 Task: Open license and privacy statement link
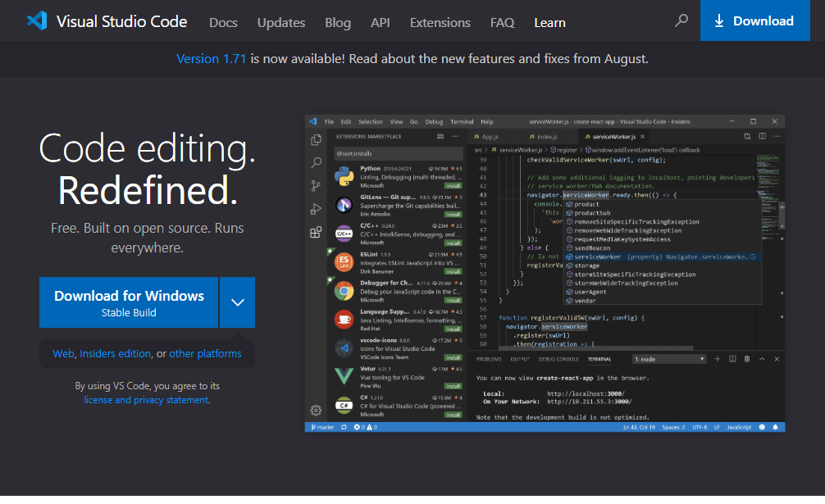[146, 400]
